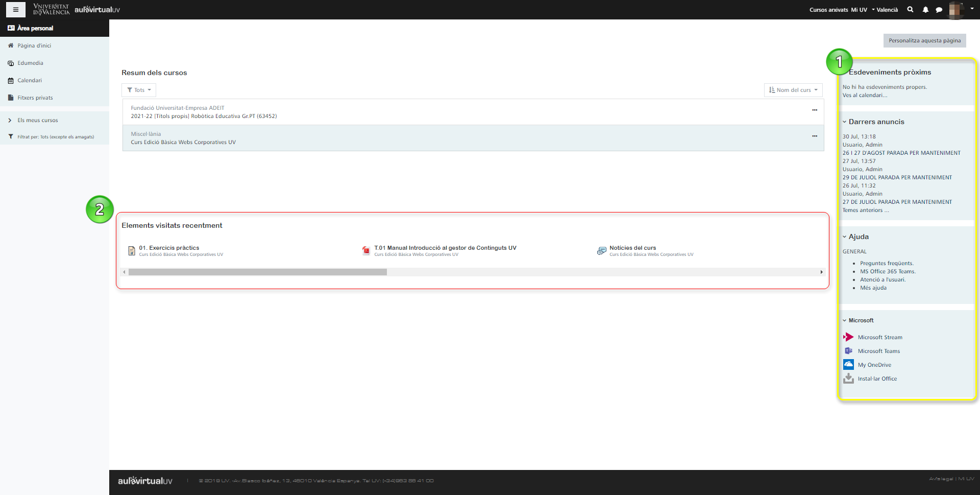Image resolution: width=980 pixels, height=495 pixels.
Task: Open Instal·lar Office link text
Action: coord(877,379)
